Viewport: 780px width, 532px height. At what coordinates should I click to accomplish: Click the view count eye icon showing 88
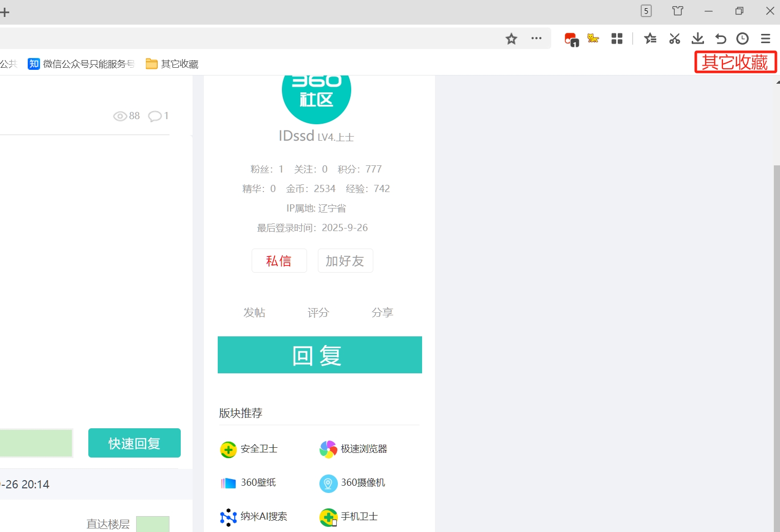(x=120, y=116)
